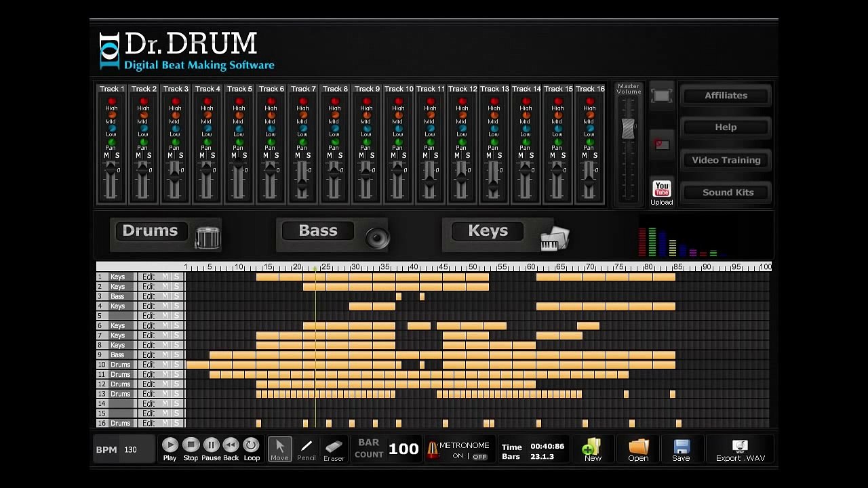Mute Track 1 in the mixer
The height and width of the screenshot is (488, 868).
pyautogui.click(x=106, y=156)
